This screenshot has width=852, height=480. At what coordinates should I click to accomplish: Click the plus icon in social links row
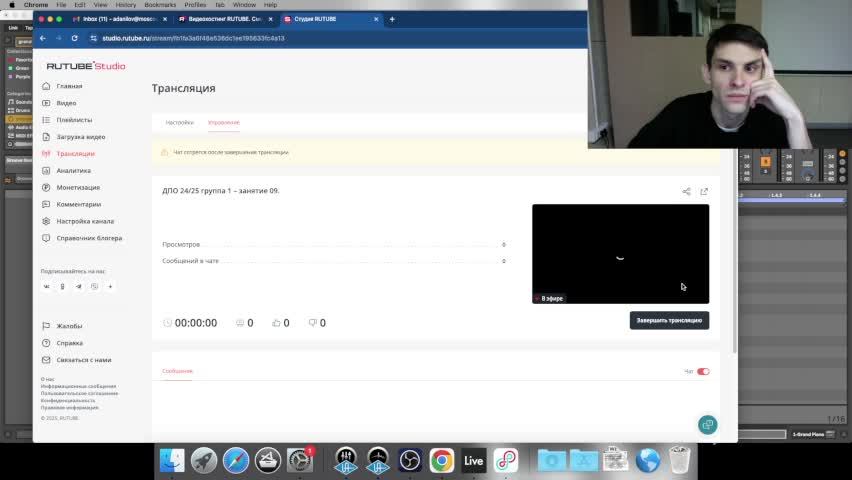(110, 286)
